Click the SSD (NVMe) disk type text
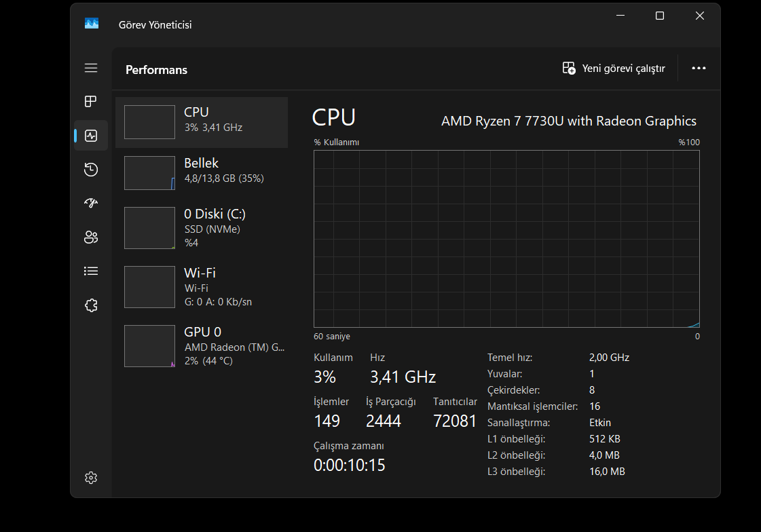Viewport: 761px width, 532px height. pos(212,229)
